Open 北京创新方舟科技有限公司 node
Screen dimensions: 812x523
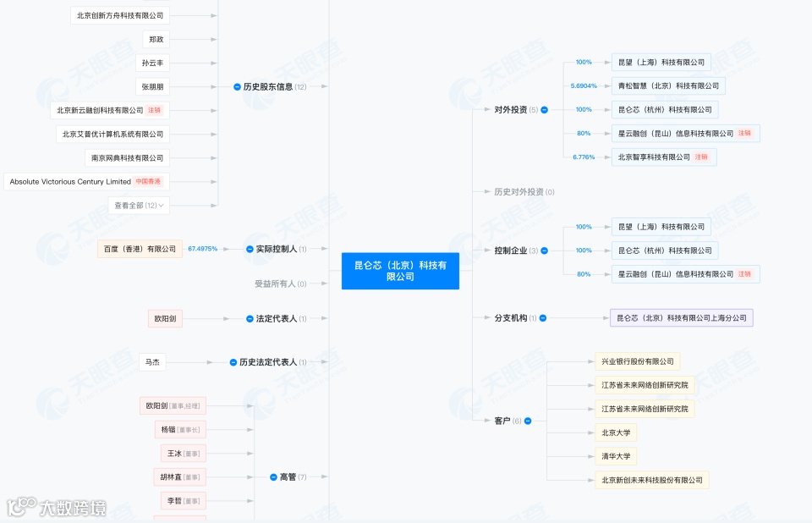tap(120, 15)
